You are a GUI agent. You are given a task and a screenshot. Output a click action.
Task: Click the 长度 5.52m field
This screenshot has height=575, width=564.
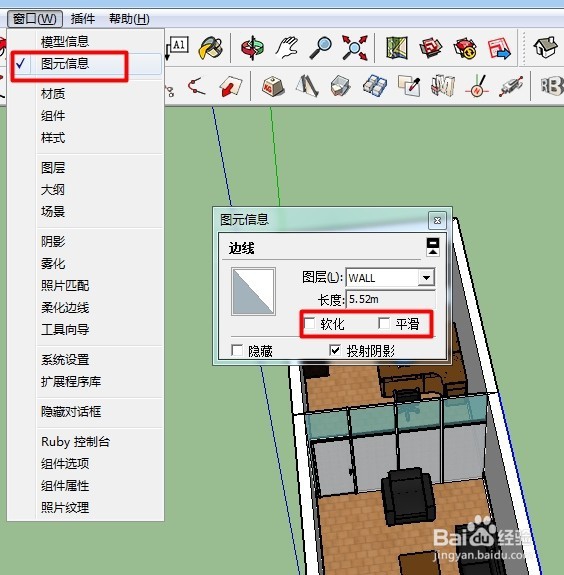(x=391, y=299)
